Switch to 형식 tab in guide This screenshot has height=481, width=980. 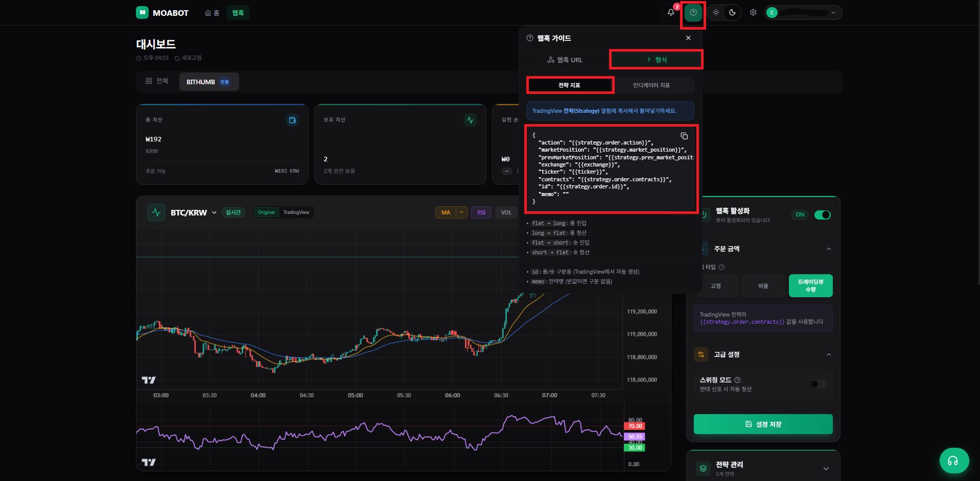coord(657,59)
